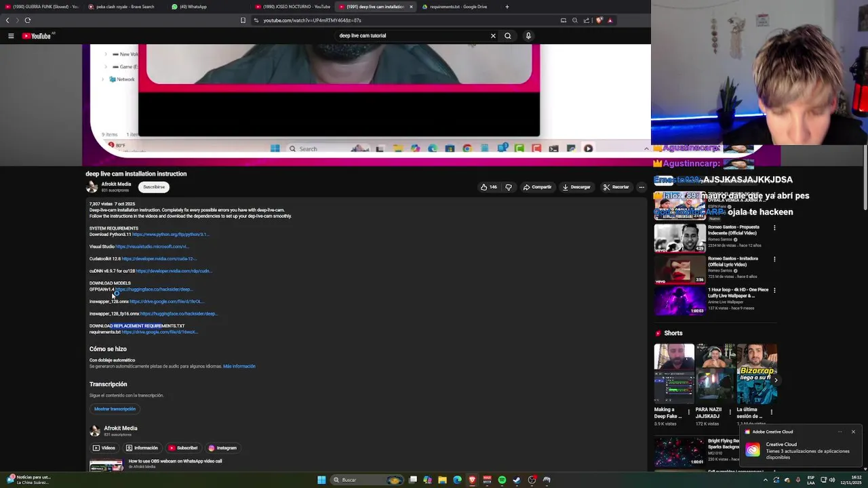Open Steam from the taskbar
Viewport: 868px width, 488px height.
[x=517, y=480]
